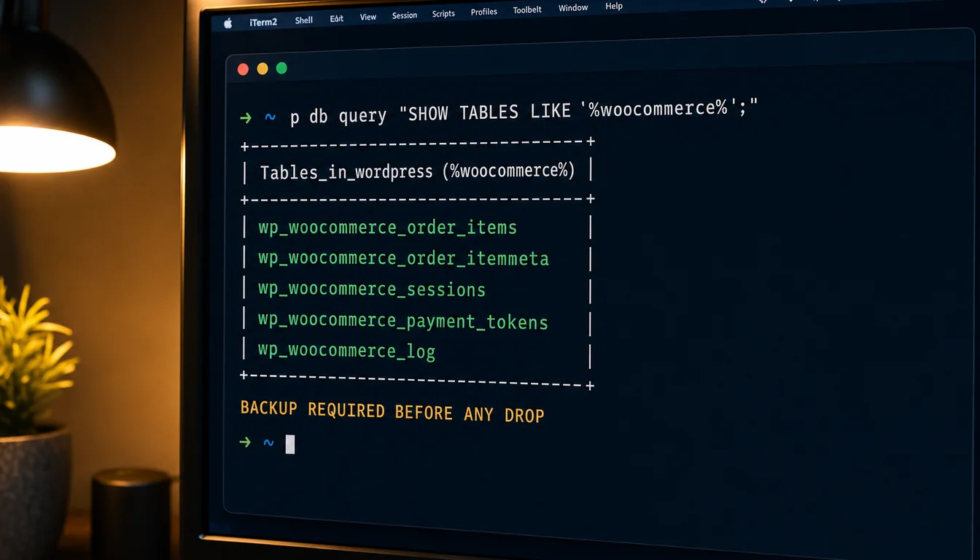This screenshot has height=560, width=980.
Task: Click the BACKUP REQUIRED BEFORE ANY DROP warning
Action: 392,411
